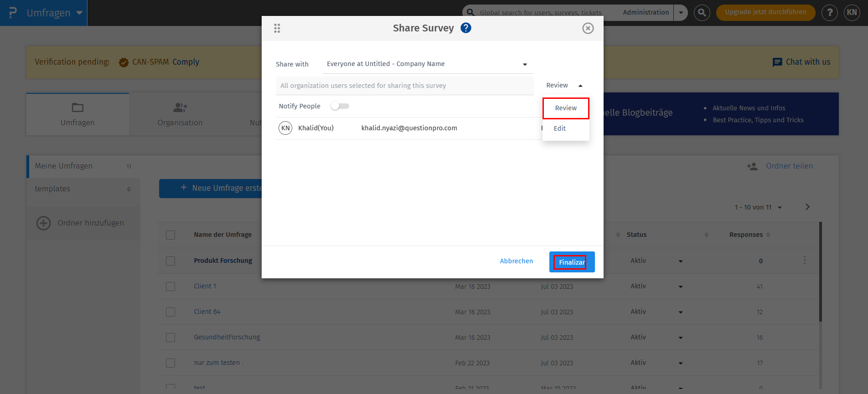Click the Comply link
This screenshot has height=394, width=868.
tap(186, 62)
